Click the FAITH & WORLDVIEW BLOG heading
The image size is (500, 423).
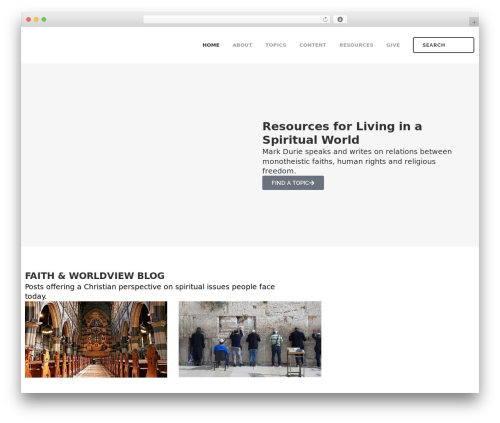95,276
